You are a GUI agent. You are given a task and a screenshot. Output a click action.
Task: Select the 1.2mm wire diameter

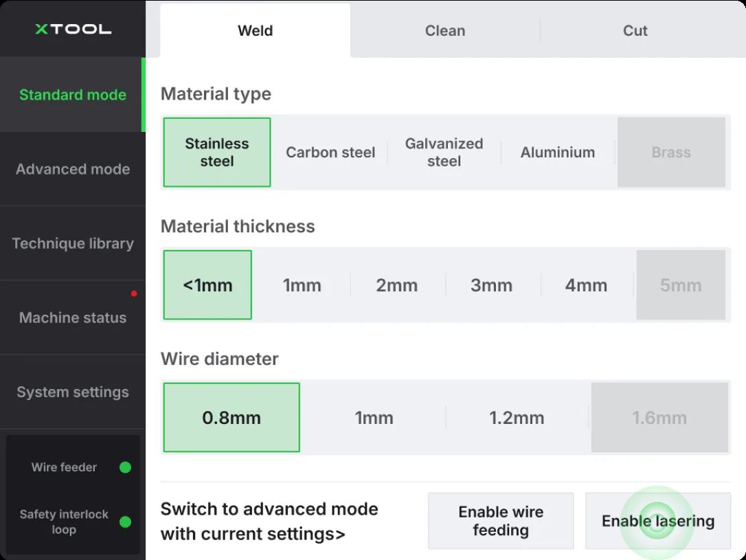click(517, 418)
